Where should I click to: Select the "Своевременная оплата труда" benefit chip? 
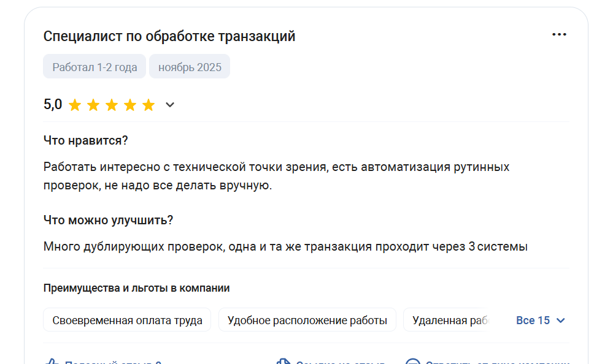click(127, 320)
